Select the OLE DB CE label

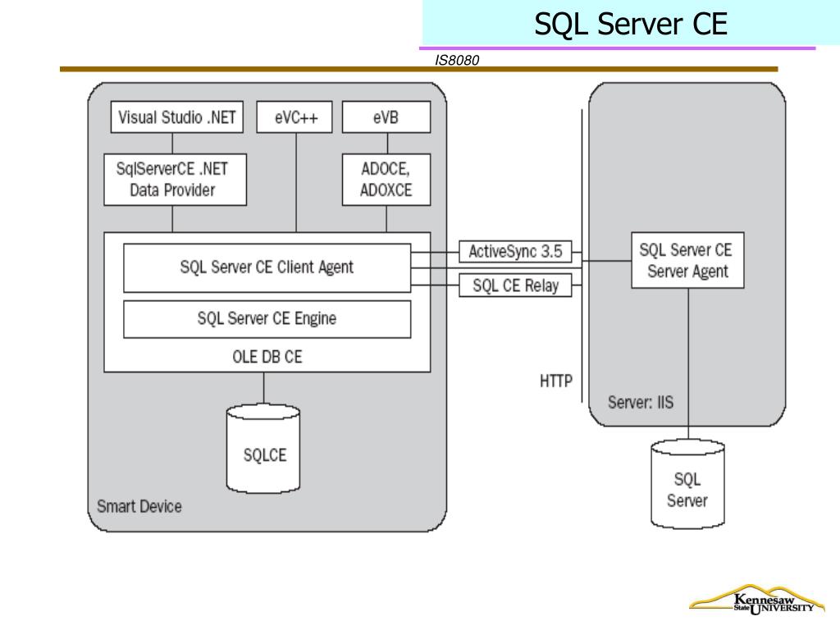[267, 357]
